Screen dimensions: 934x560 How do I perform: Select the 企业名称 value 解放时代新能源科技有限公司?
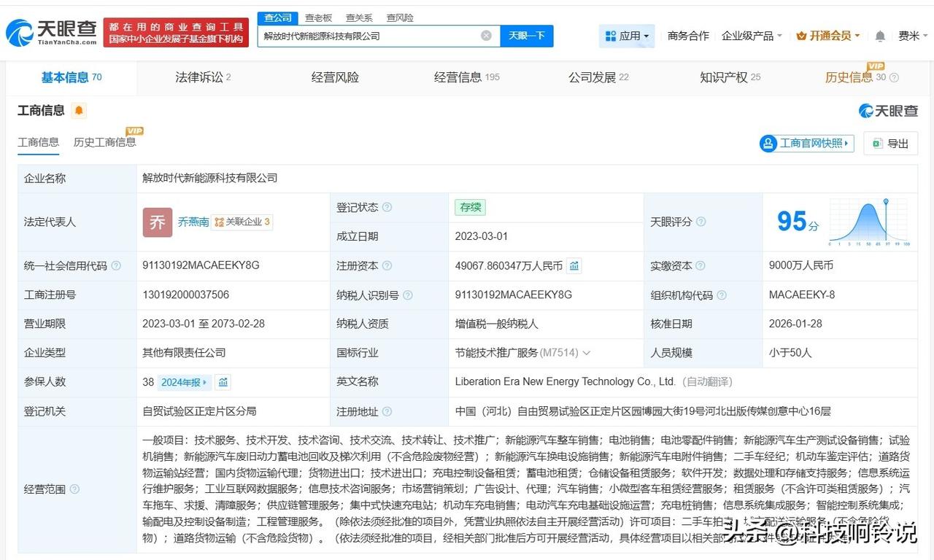click(210, 178)
